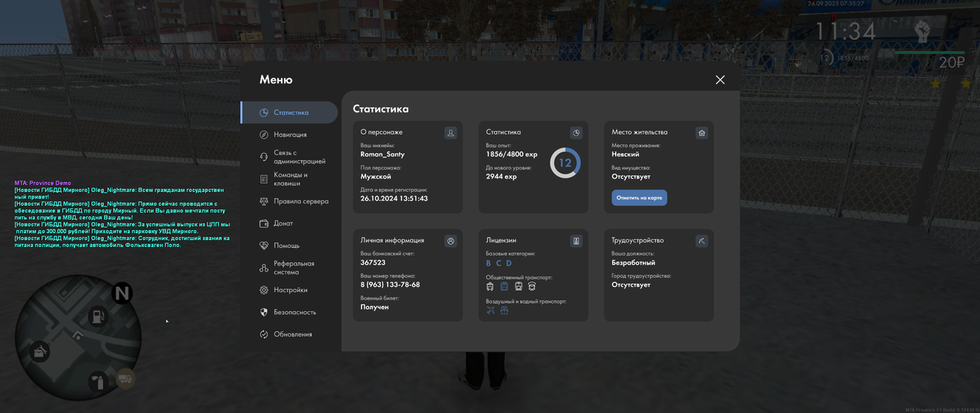Click the airplane license icon
The width and height of the screenshot is (980, 413).
coord(491,311)
